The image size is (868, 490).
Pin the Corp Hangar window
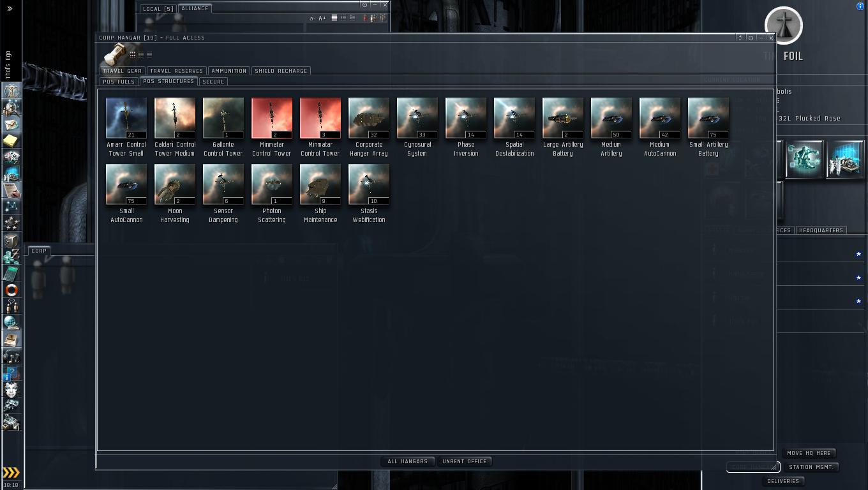tap(751, 38)
